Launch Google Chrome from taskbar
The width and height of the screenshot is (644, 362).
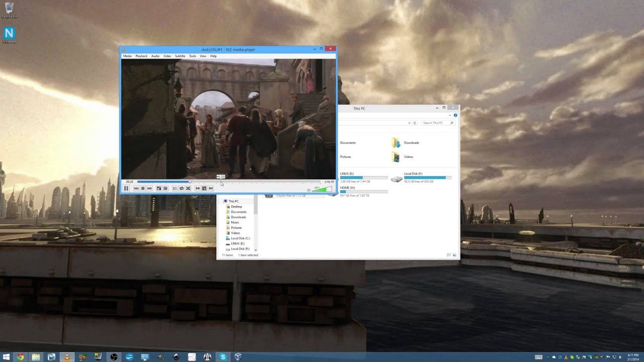[21, 357]
